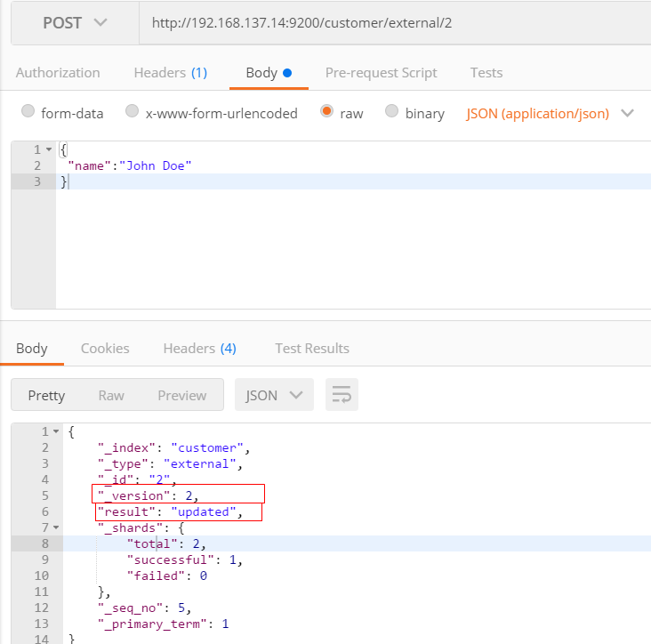Select the form-data radio option
This screenshot has height=644, width=651.
click(28, 112)
